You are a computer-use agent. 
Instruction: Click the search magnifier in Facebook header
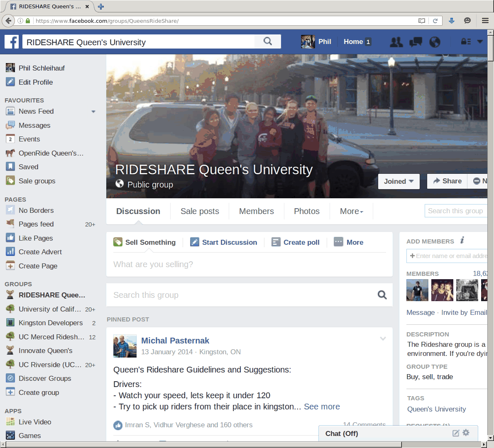[268, 41]
